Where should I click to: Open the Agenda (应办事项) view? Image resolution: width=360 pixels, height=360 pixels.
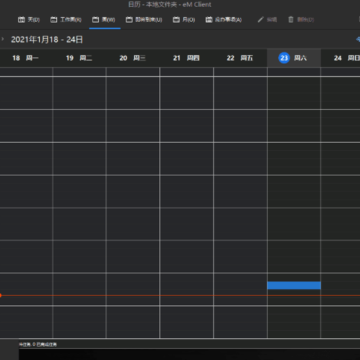tap(223, 20)
